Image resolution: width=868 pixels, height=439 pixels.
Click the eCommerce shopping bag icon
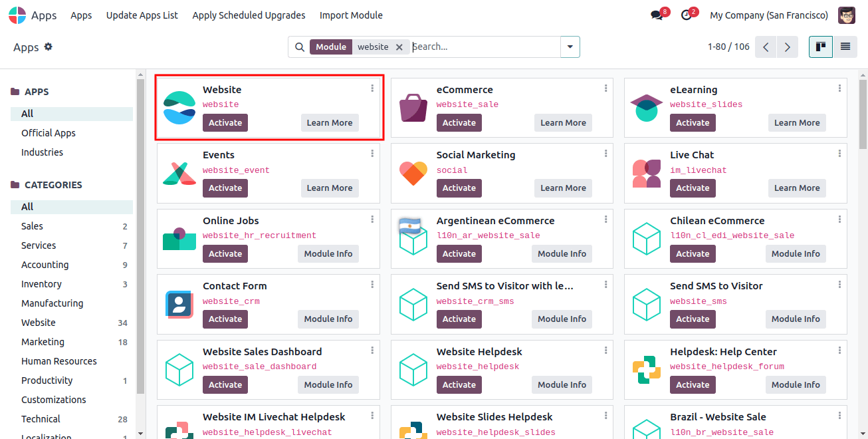(413, 108)
